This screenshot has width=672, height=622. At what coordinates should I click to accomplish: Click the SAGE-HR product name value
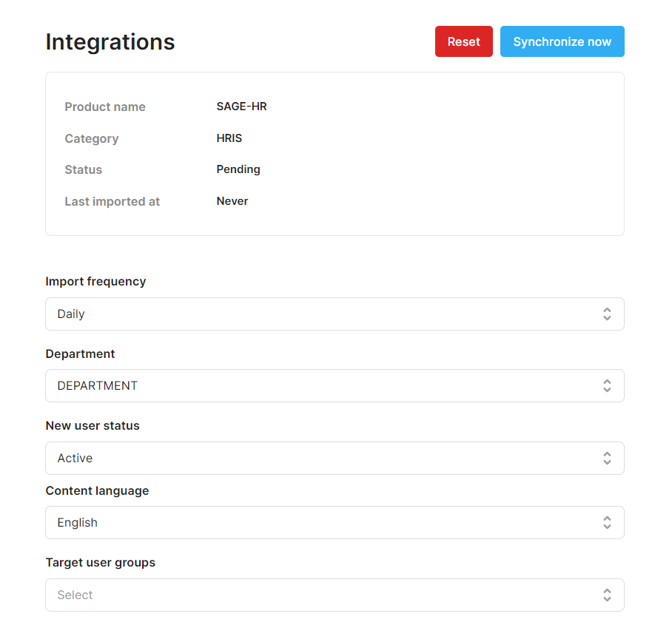(241, 107)
